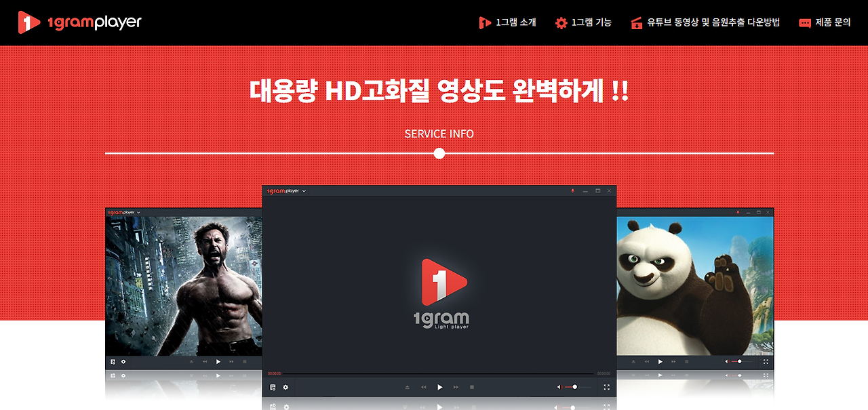Click Play button in center player
The image size is (868, 410).
[x=439, y=387]
